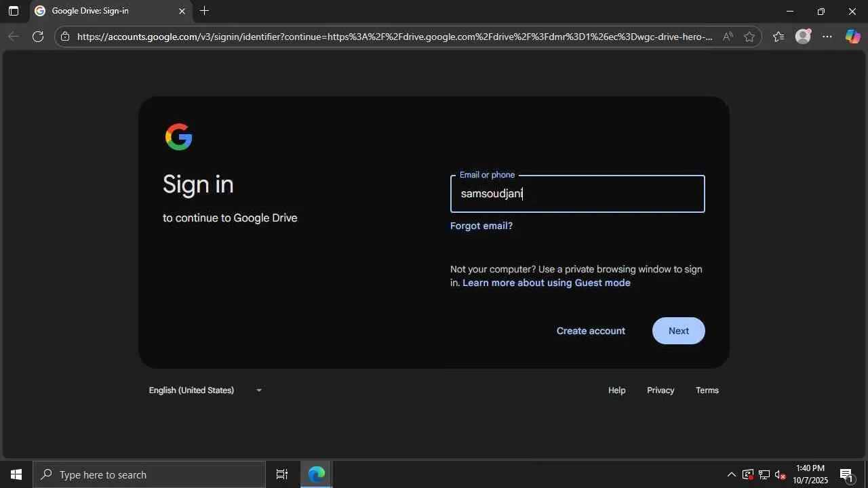Image resolution: width=868 pixels, height=488 pixels.
Task: Show hidden system tray icons
Action: [x=731, y=474]
